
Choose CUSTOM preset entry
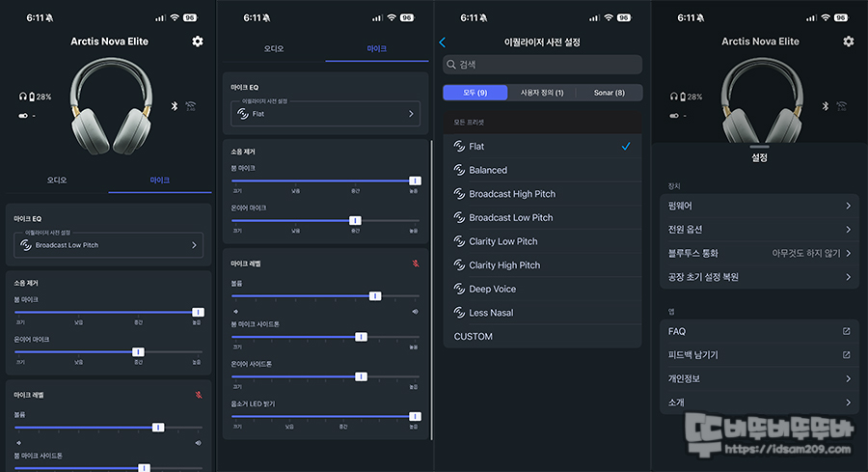point(542,336)
